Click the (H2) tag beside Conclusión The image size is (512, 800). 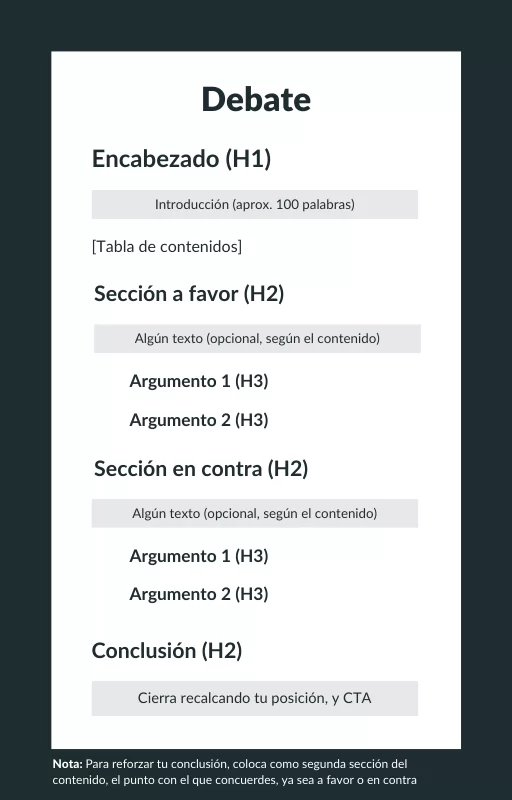(221, 651)
